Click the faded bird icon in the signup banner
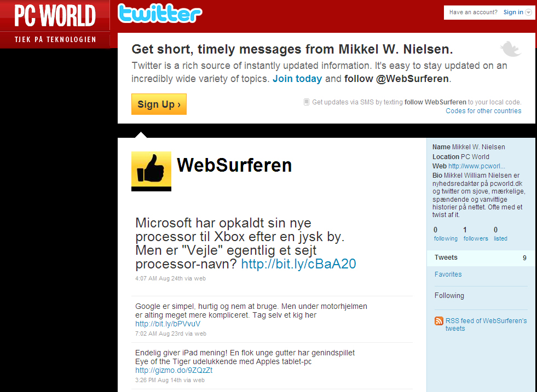 pos(511,49)
